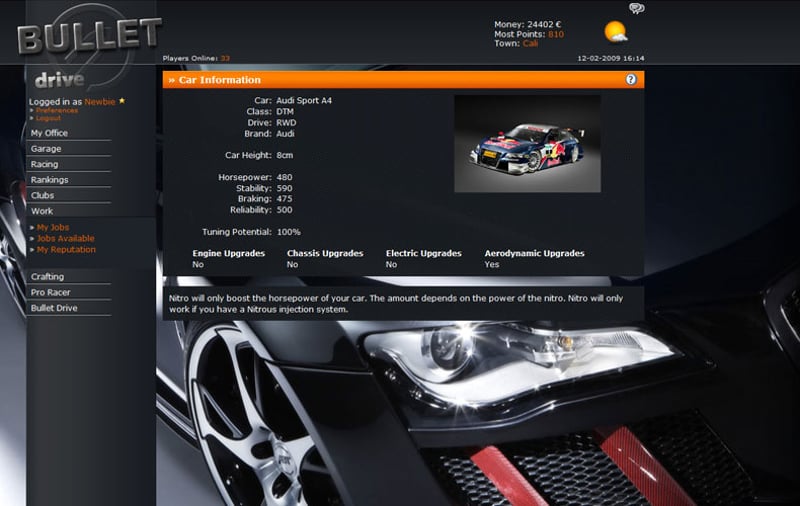Click the Chassis Upgrades heading
800x506 pixels.
[325, 253]
